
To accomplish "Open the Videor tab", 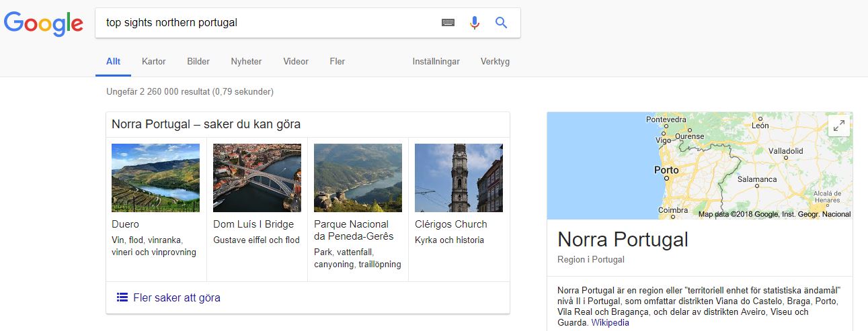I will [x=296, y=61].
